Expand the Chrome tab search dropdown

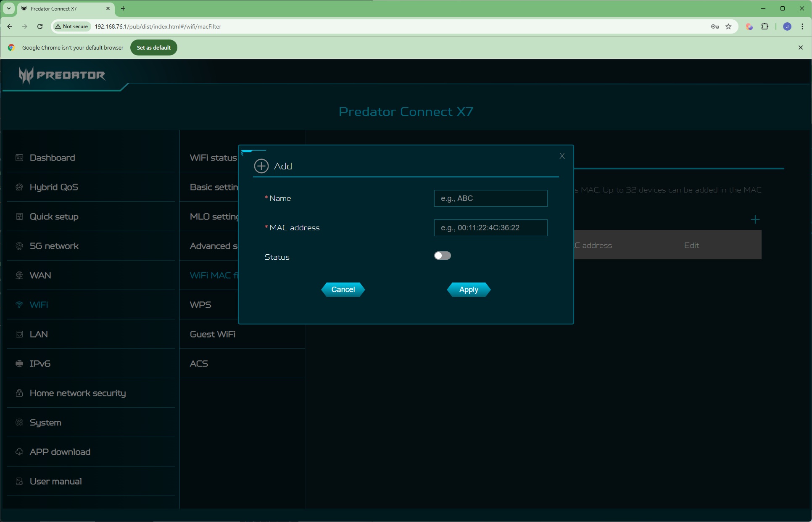(x=8, y=8)
